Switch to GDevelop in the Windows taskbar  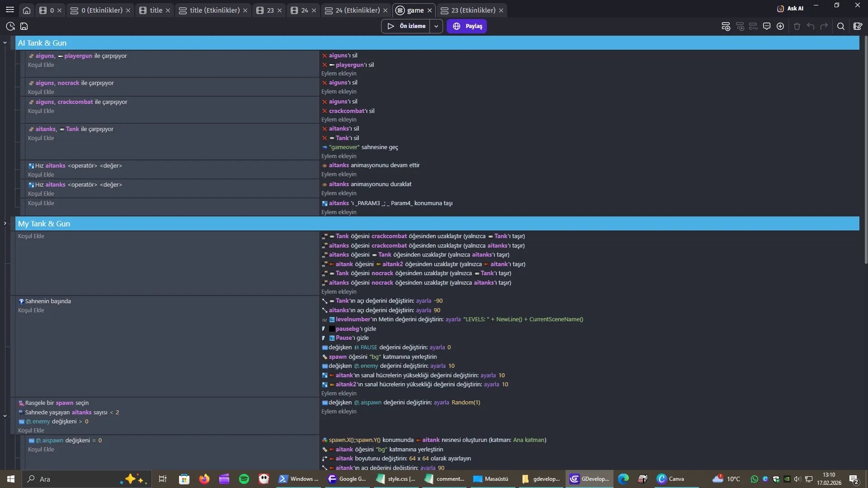click(x=589, y=479)
